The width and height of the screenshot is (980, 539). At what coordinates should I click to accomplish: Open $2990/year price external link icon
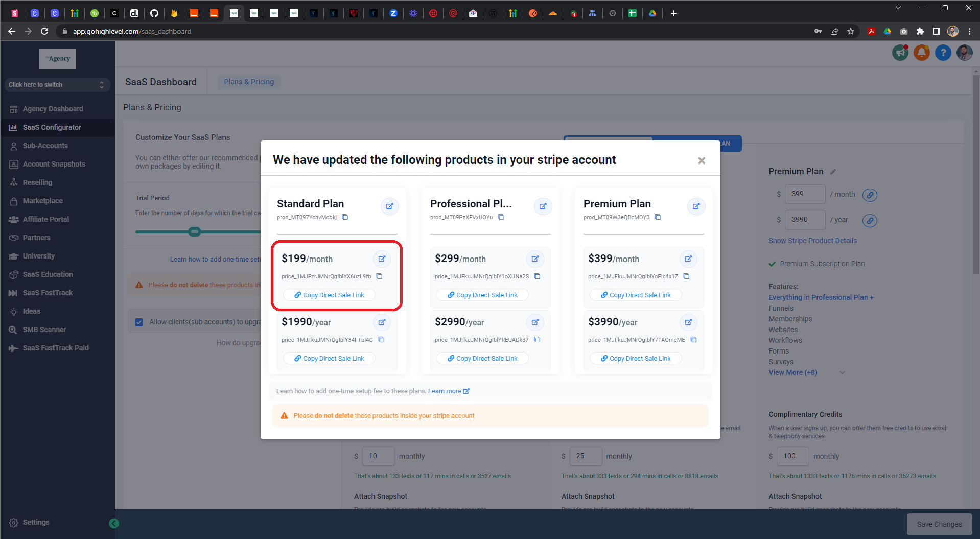(x=535, y=322)
